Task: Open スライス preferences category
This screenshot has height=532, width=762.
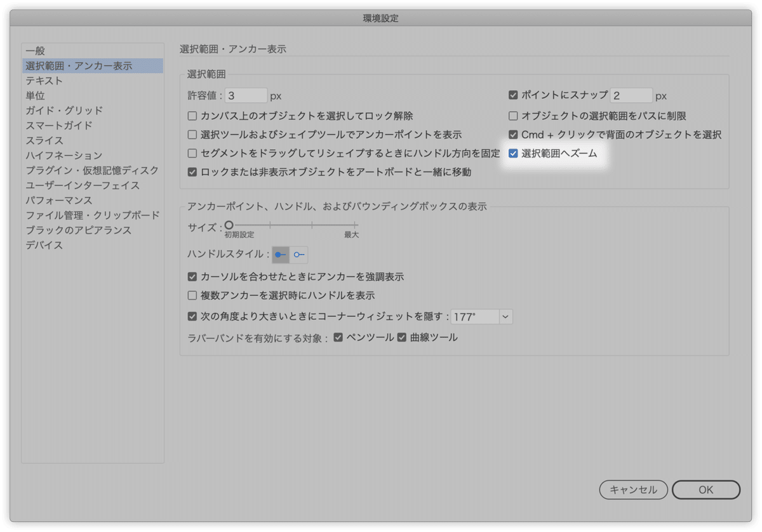Action: [93, 140]
